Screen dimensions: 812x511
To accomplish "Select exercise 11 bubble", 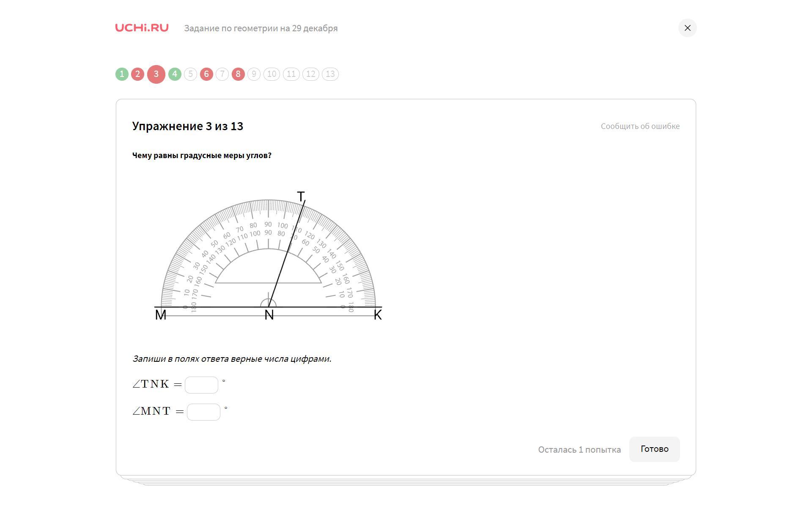I will tap(291, 74).
